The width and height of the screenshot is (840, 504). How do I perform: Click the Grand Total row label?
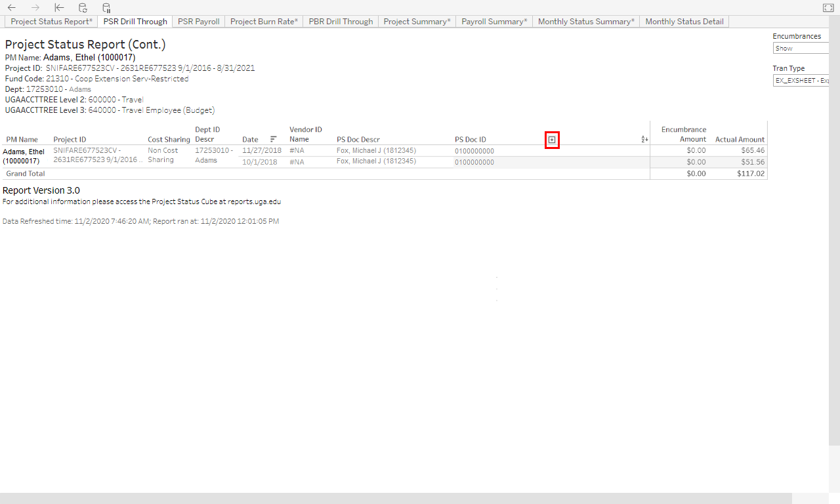click(26, 174)
